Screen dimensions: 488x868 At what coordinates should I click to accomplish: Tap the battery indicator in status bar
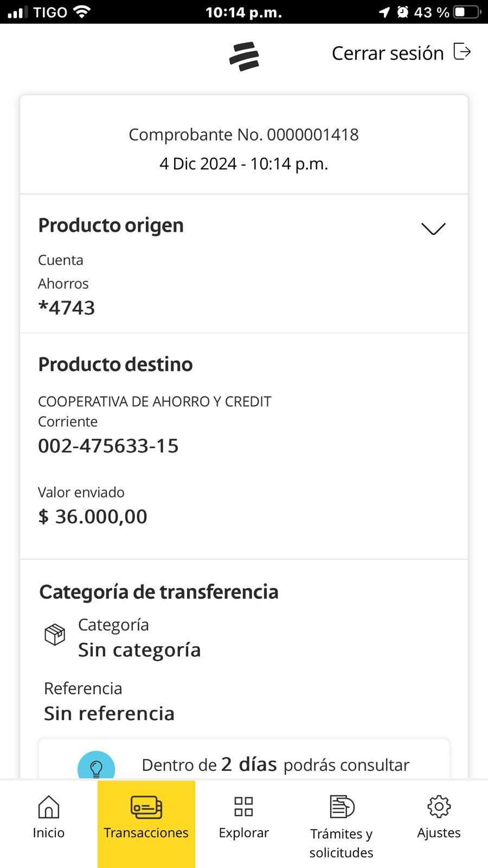click(x=467, y=12)
